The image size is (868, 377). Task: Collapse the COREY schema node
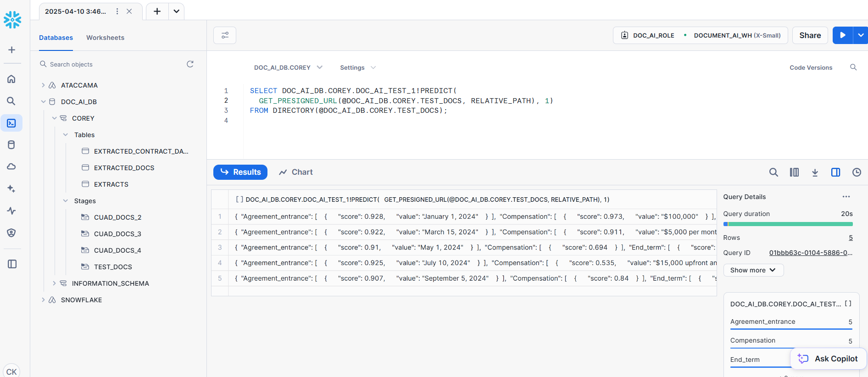(54, 118)
